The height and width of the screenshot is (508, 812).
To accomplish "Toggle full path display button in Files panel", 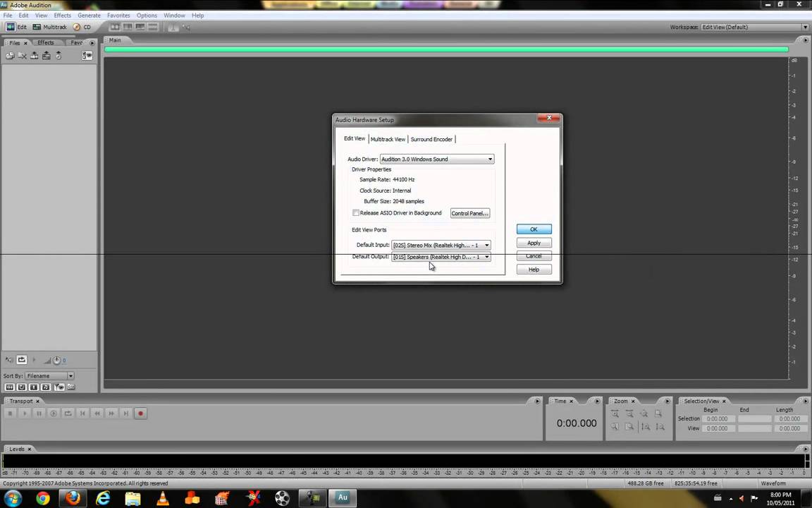I will coord(71,387).
